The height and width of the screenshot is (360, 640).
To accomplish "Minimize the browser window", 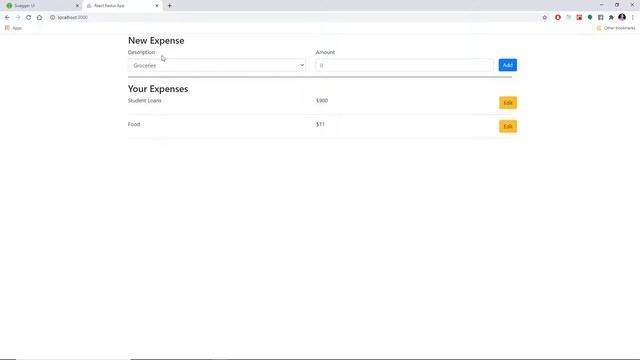I will click(x=601, y=5).
